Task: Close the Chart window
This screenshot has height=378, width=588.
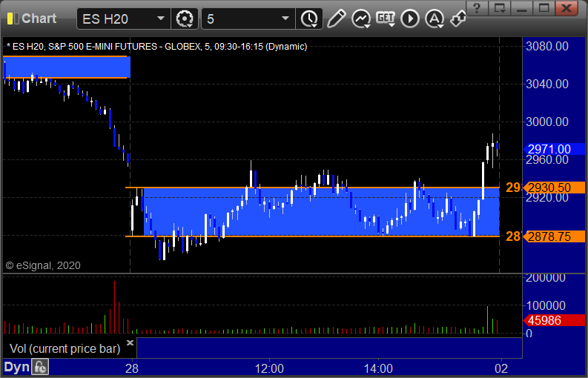Action: point(566,8)
